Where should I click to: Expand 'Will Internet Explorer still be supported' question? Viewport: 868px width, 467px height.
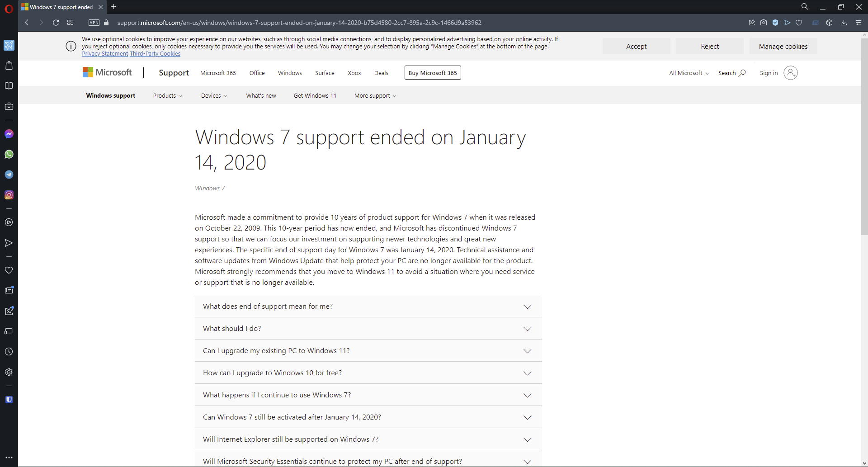[368, 439]
